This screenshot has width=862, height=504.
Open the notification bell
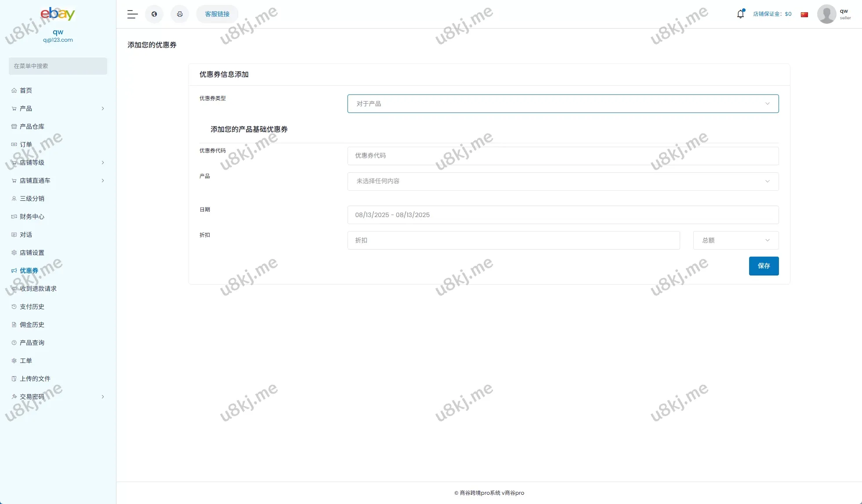click(x=741, y=14)
